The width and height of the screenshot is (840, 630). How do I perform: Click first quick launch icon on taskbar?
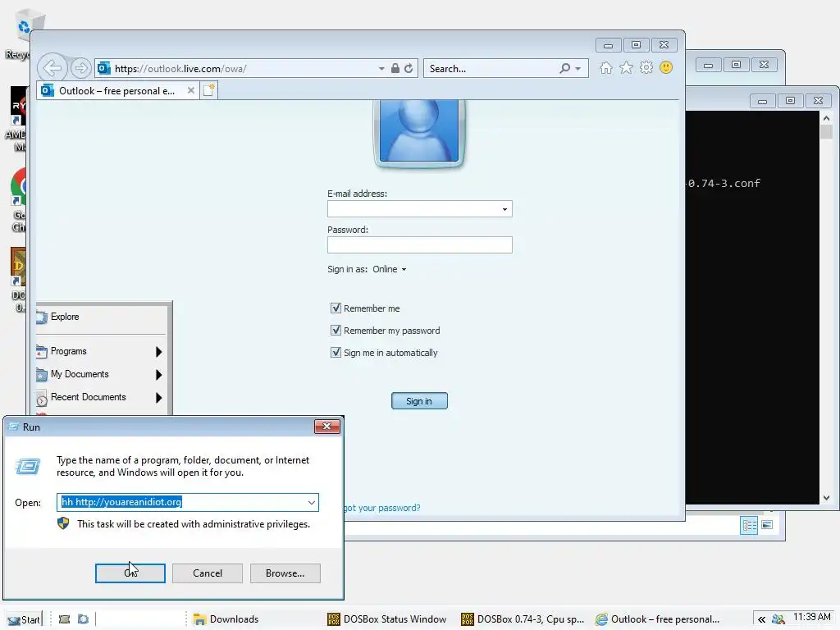[64, 619]
